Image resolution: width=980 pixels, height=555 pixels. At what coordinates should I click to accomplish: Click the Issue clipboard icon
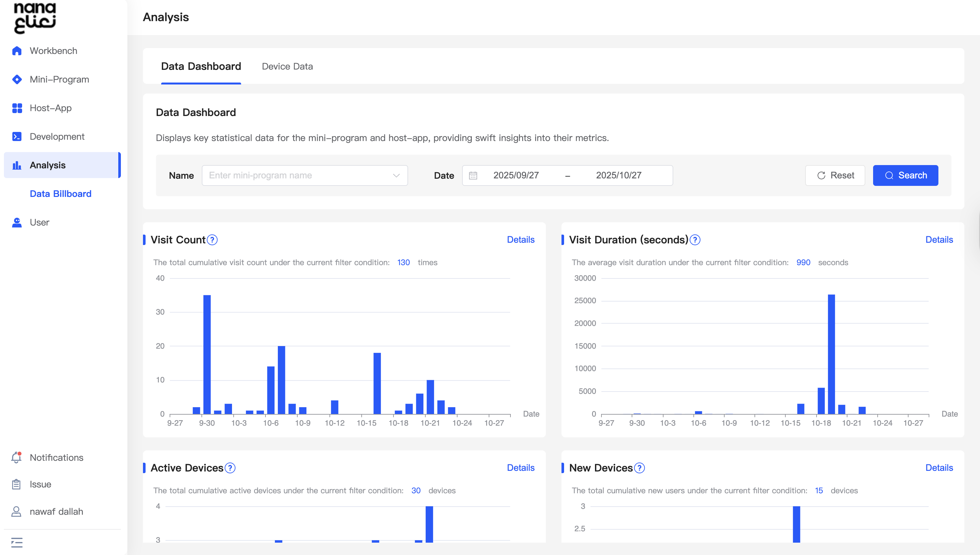pos(16,484)
